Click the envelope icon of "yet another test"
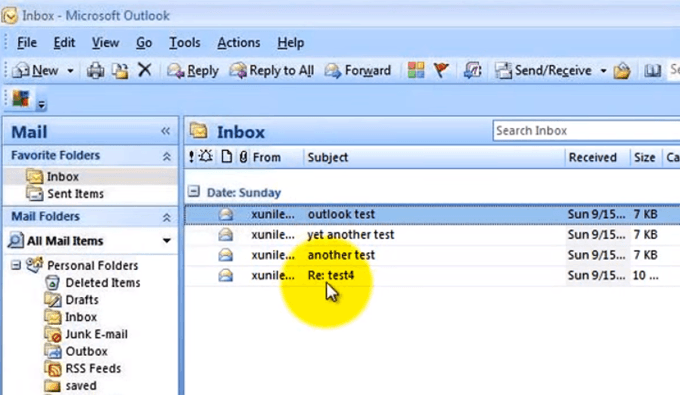This screenshot has height=395, width=680. [x=226, y=235]
